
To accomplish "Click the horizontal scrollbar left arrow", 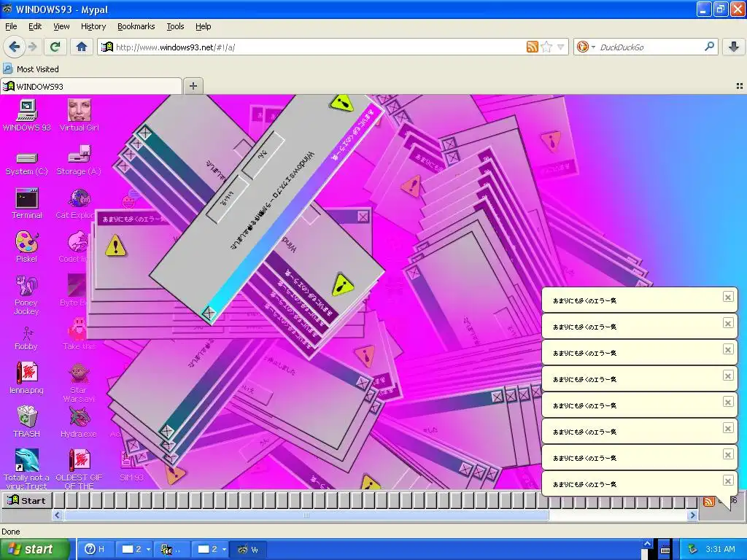I will tap(58, 515).
